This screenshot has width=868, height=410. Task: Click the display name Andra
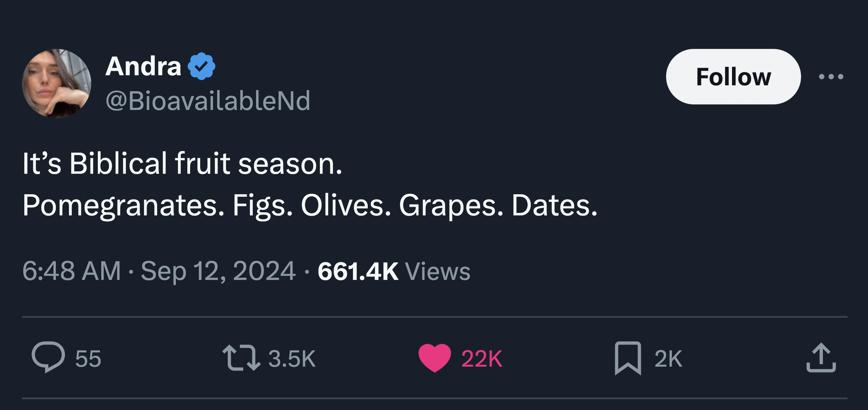tap(143, 66)
